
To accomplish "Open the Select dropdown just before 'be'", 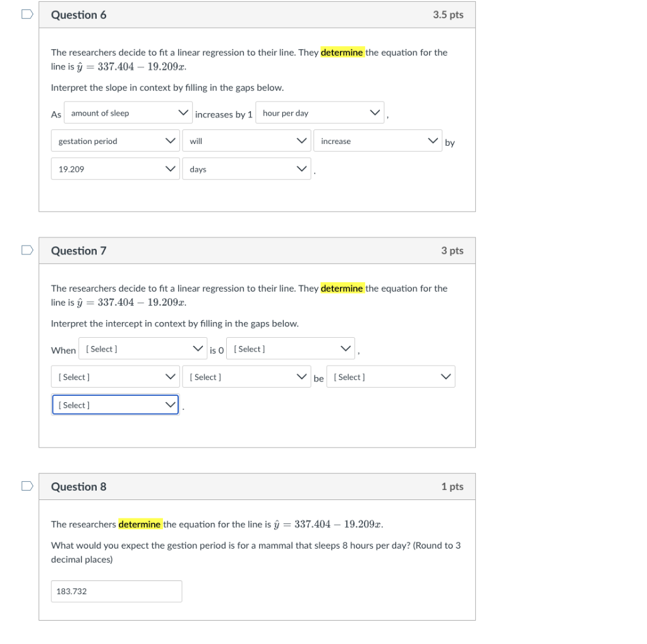I will [x=247, y=376].
